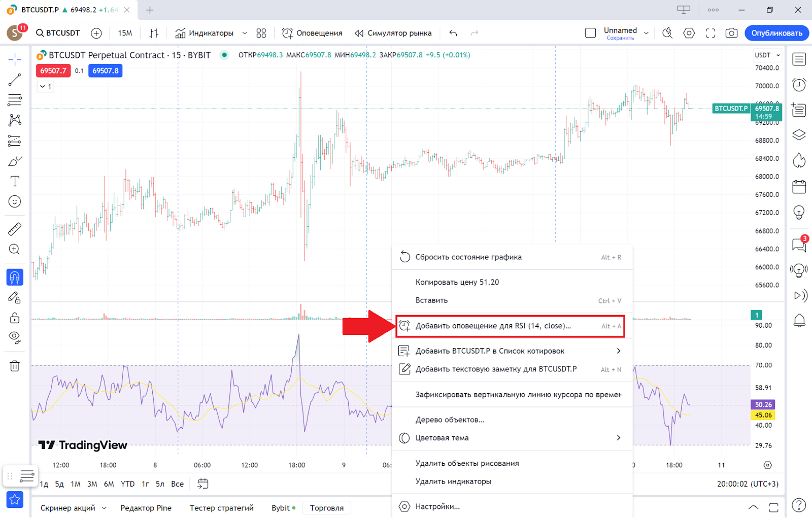Undo the last action
The height and width of the screenshot is (518, 812).
coord(453,33)
